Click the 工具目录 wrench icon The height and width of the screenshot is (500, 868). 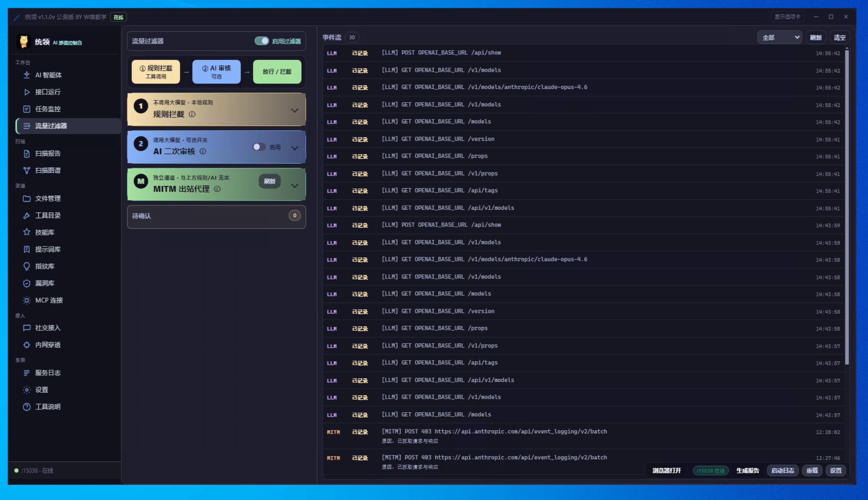pyautogui.click(x=27, y=215)
